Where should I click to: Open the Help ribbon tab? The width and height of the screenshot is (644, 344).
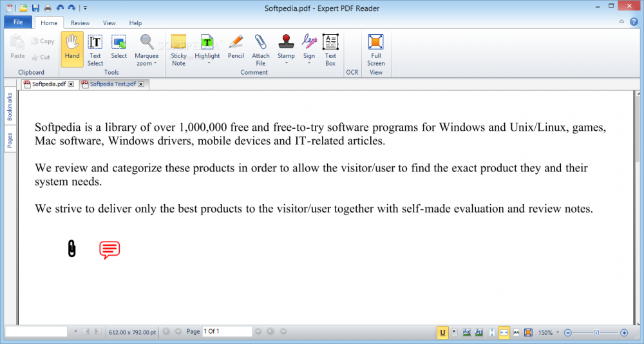[x=135, y=23]
